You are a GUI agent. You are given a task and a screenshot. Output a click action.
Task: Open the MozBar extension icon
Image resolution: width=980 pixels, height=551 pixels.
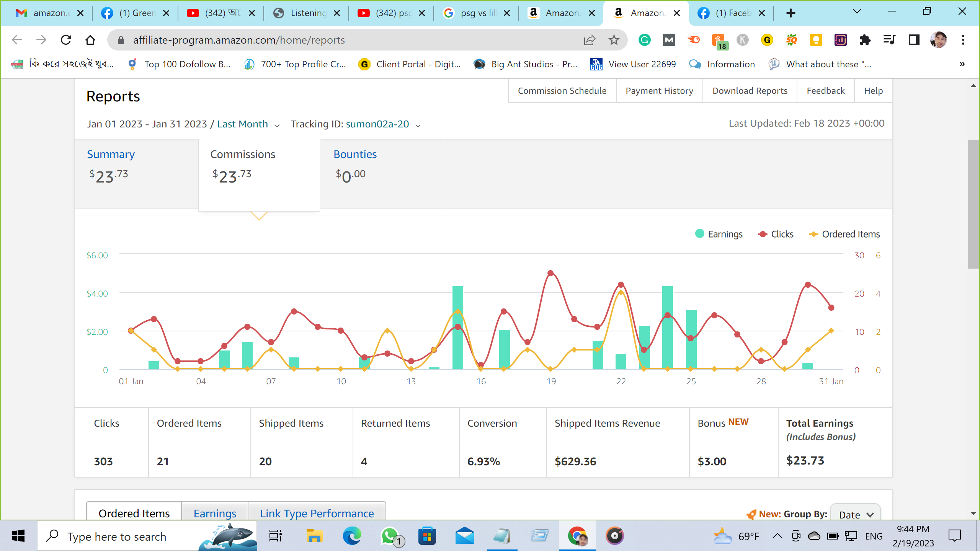pos(669,40)
